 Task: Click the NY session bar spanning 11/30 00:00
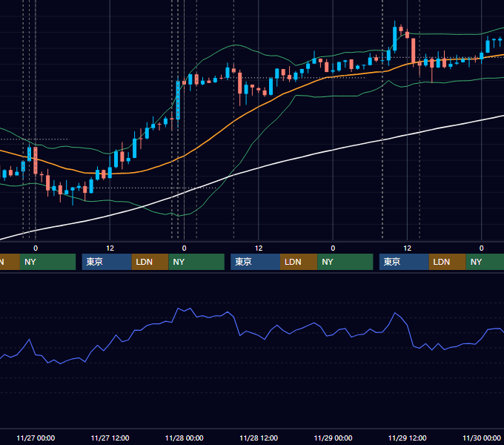[485, 262]
